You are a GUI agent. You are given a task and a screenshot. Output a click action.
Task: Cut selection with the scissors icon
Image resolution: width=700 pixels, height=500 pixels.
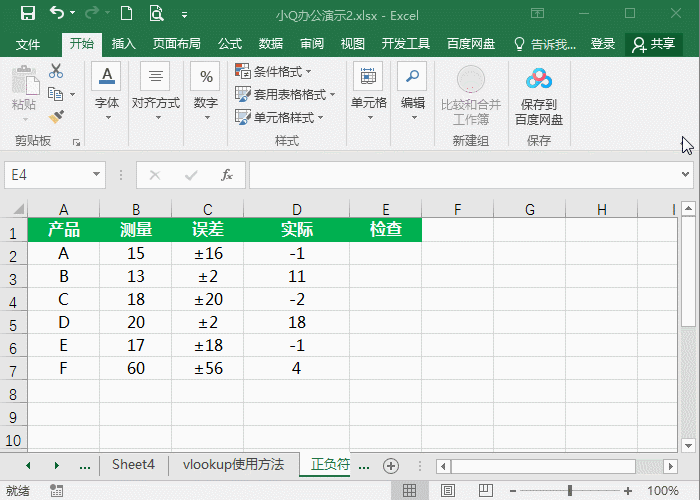(56, 71)
